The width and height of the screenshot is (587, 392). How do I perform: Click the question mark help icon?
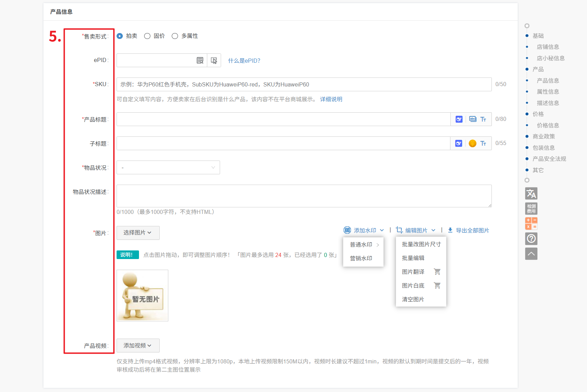click(531, 238)
